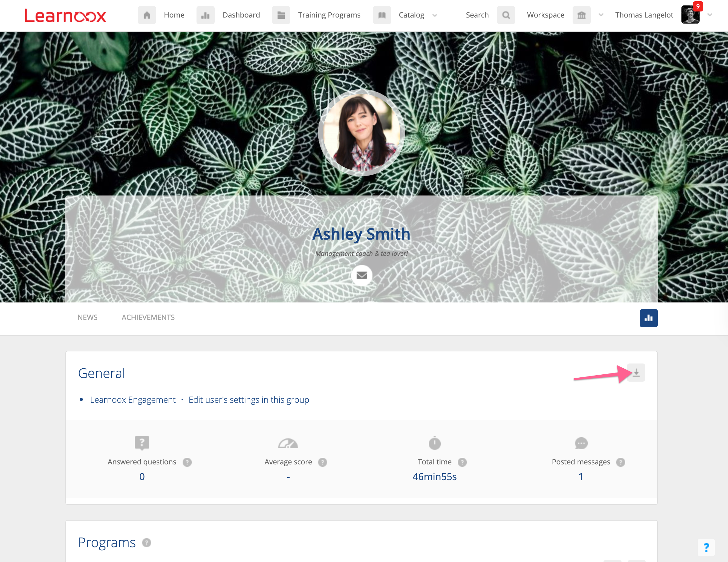Image resolution: width=728 pixels, height=562 pixels.
Task: Open the floating help question button
Action: coord(706,547)
